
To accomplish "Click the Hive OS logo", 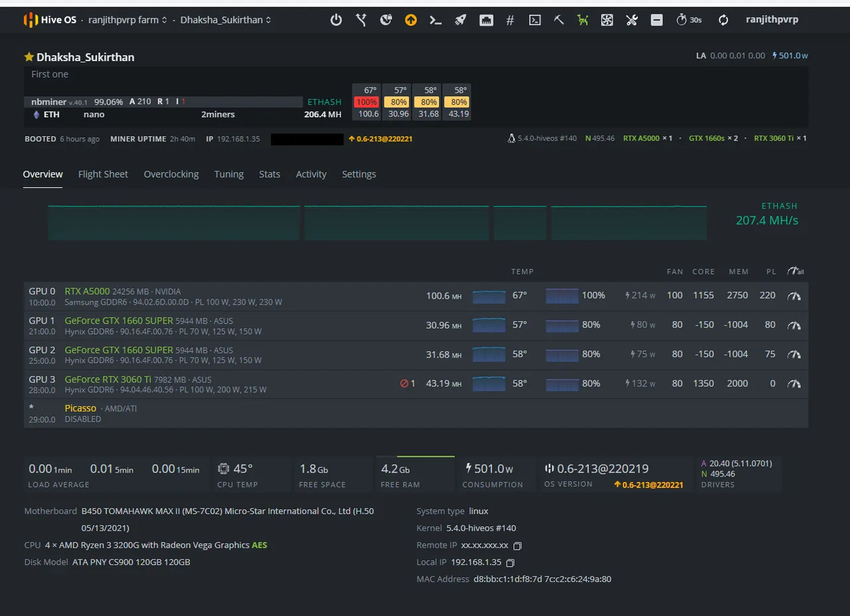I will (50, 20).
